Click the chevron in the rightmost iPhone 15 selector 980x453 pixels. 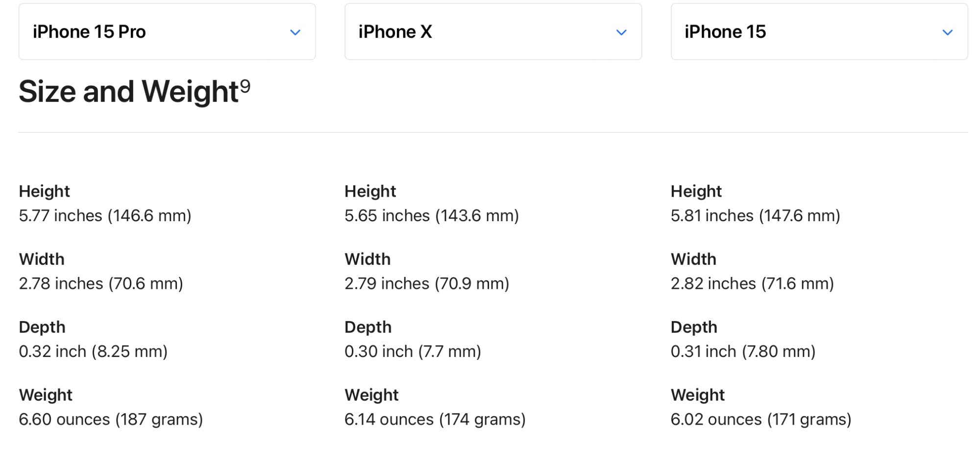click(x=948, y=32)
